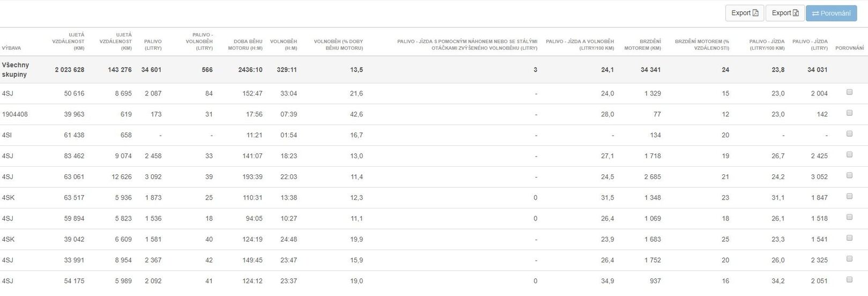Screen dimensions: 868x296
Task: Click idle time 24:48
Action: (288, 240)
